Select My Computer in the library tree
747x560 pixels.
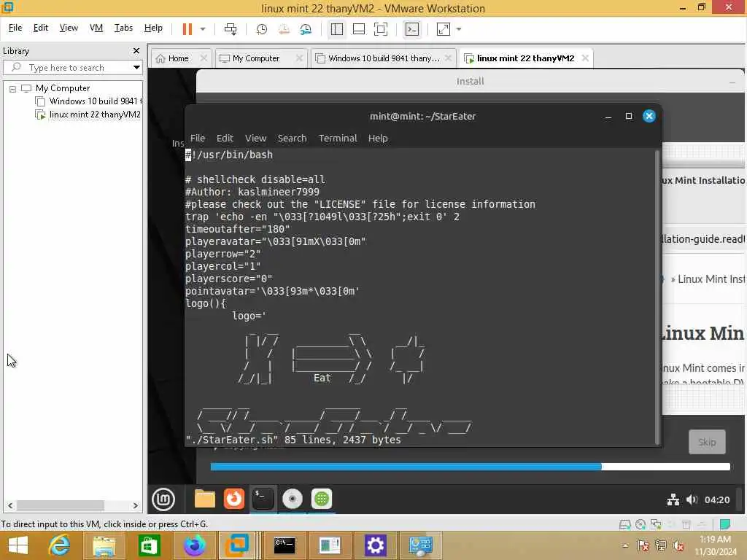63,88
